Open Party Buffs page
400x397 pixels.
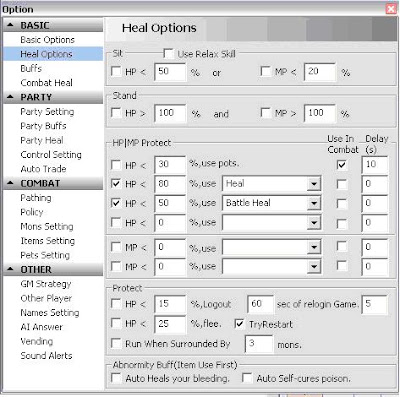click(x=43, y=126)
